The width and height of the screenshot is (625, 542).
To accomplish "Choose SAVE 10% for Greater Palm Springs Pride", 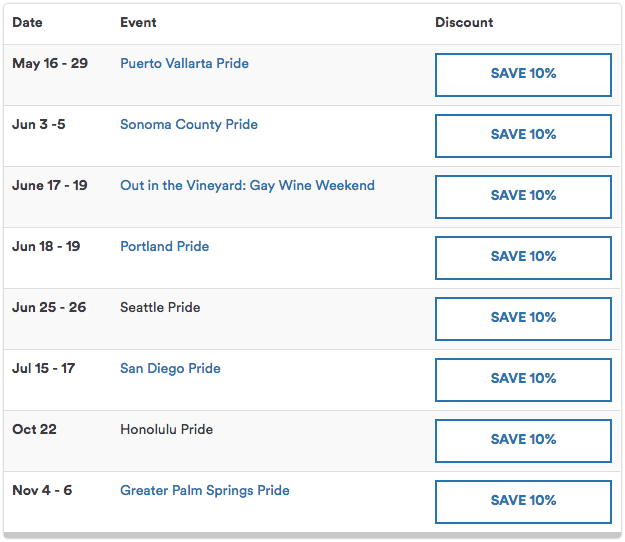I will click(x=523, y=502).
